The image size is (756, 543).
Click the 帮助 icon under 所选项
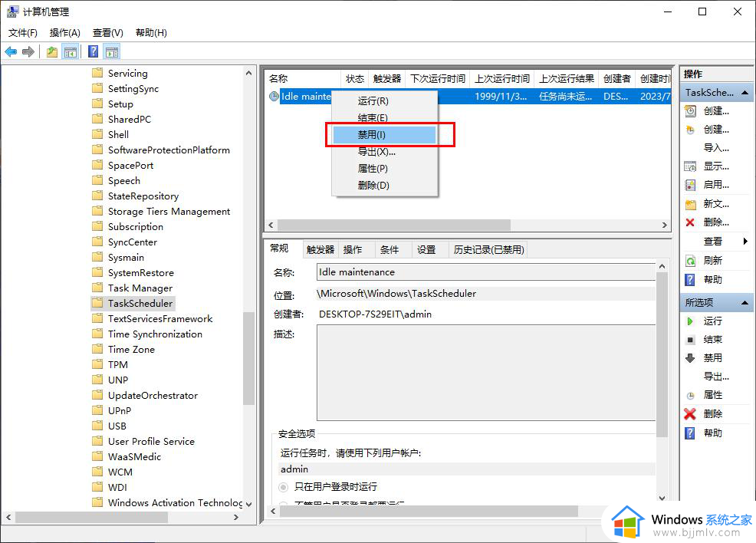point(690,433)
